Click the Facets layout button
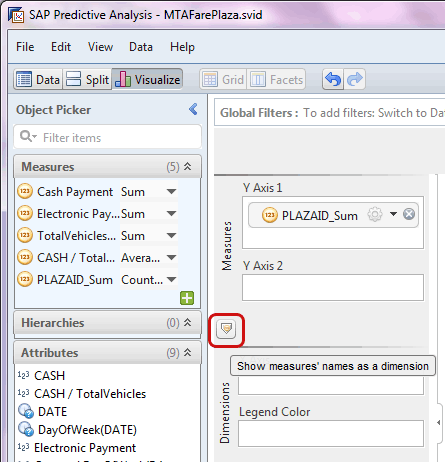 (x=276, y=80)
